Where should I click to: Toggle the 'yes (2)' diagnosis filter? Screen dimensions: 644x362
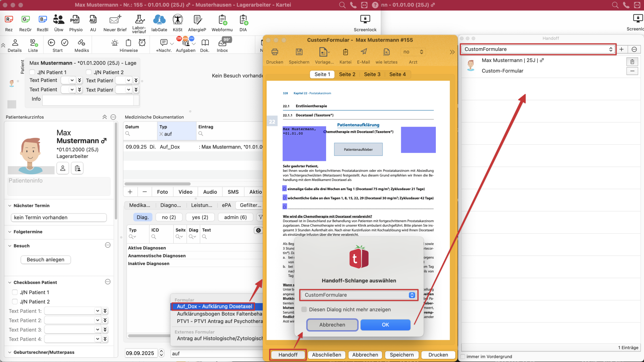click(x=200, y=217)
